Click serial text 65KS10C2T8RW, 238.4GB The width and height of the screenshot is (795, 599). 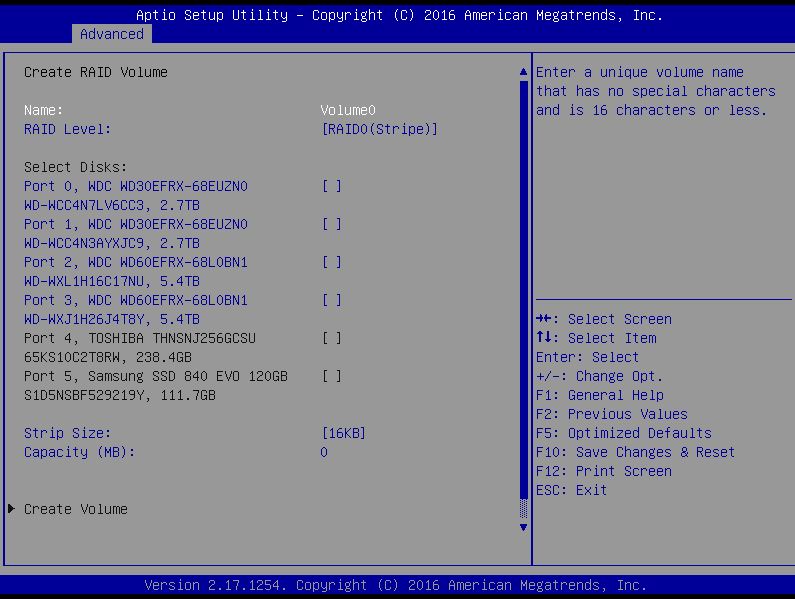pyautogui.click(x=108, y=358)
